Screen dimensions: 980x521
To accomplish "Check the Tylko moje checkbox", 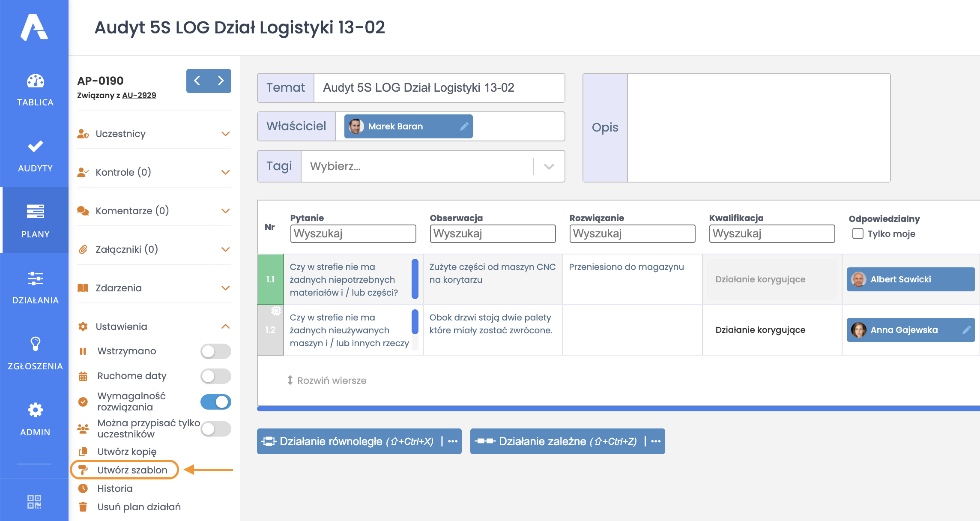I will tap(857, 234).
